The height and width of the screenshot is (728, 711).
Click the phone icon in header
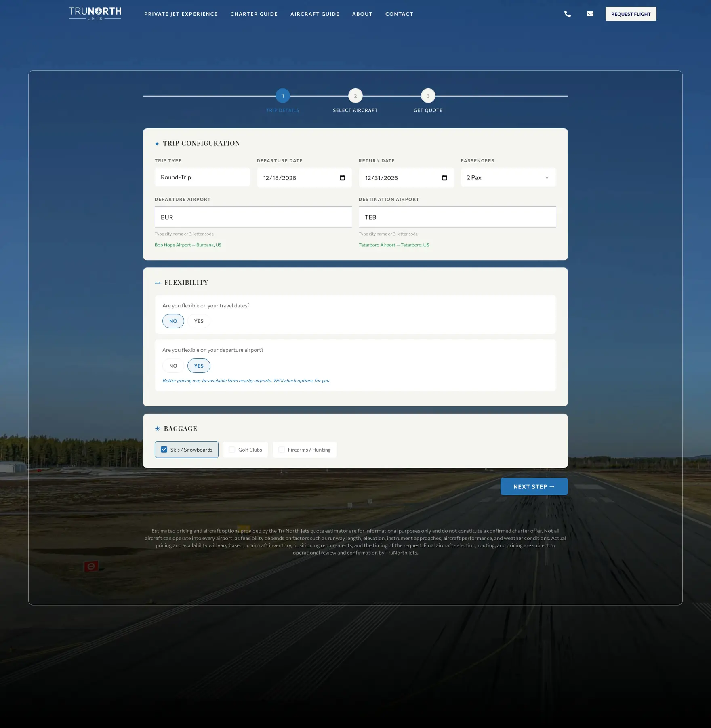(568, 14)
